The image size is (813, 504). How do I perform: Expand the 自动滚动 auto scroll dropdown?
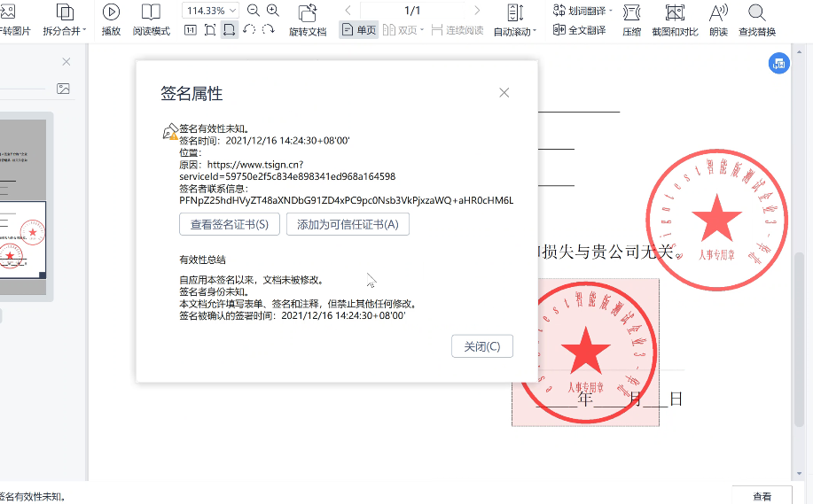(535, 32)
